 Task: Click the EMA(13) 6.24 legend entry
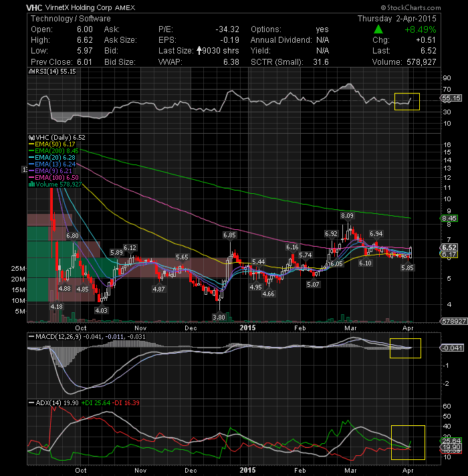[x=52, y=164]
